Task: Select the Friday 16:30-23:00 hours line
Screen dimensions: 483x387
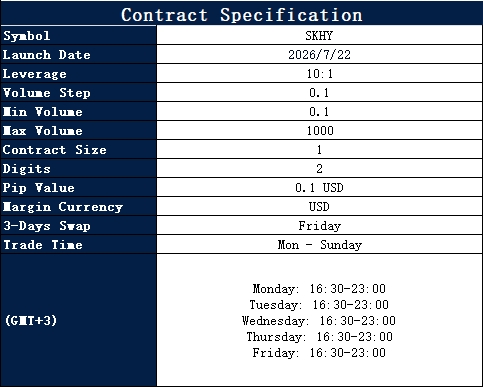Action: pyautogui.click(x=319, y=353)
